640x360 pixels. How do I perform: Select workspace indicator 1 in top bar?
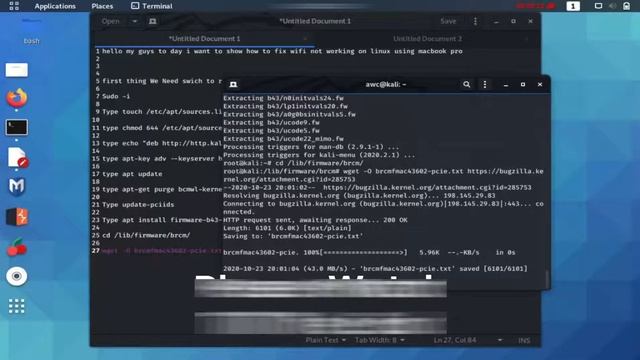coord(573,6)
